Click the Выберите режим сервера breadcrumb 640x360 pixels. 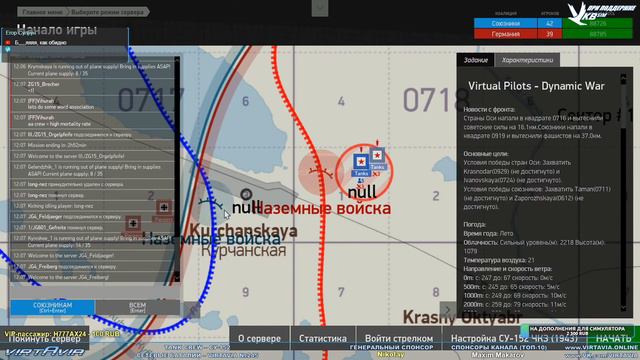(108, 12)
